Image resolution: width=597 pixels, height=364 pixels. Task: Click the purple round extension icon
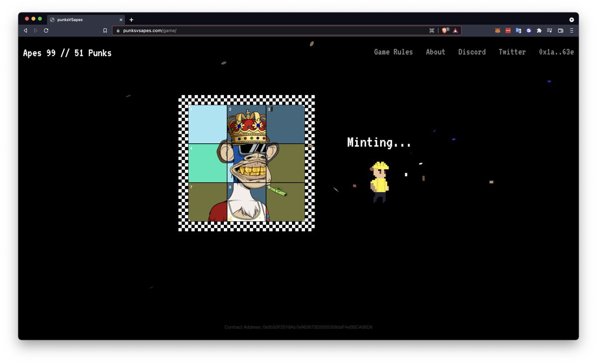pyautogui.click(x=529, y=30)
